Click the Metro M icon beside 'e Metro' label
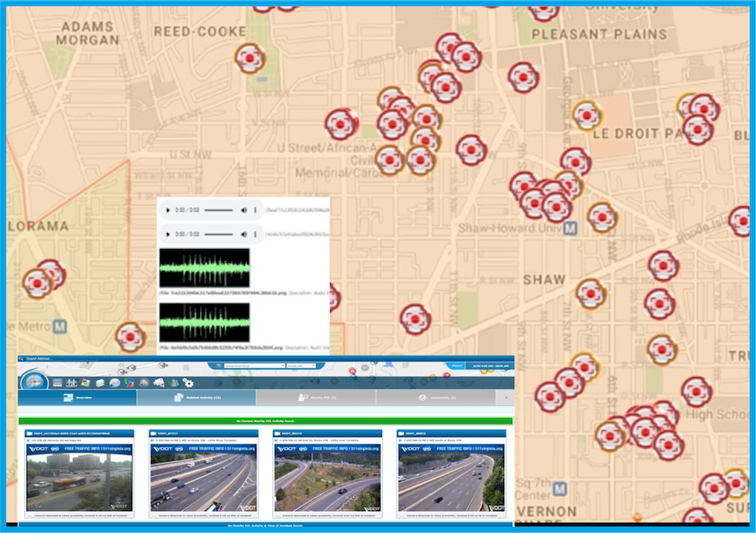The height and width of the screenshot is (533, 756). (x=60, y=326)
